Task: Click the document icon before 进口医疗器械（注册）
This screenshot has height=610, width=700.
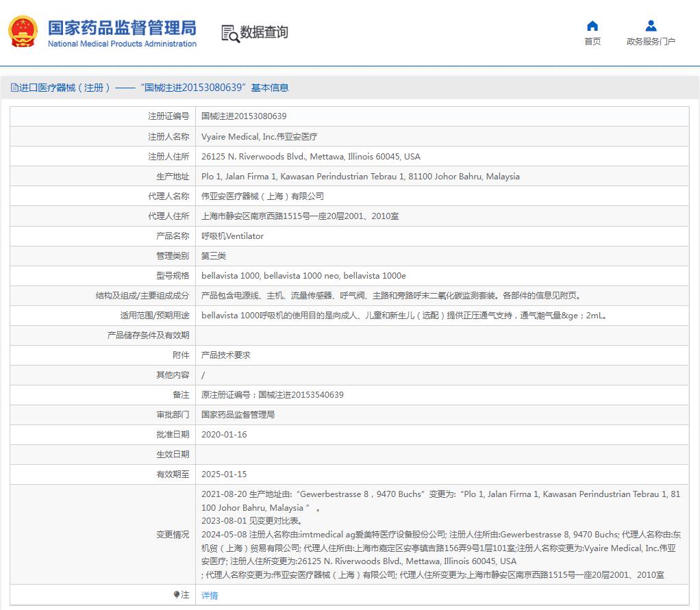Action: 14,88
